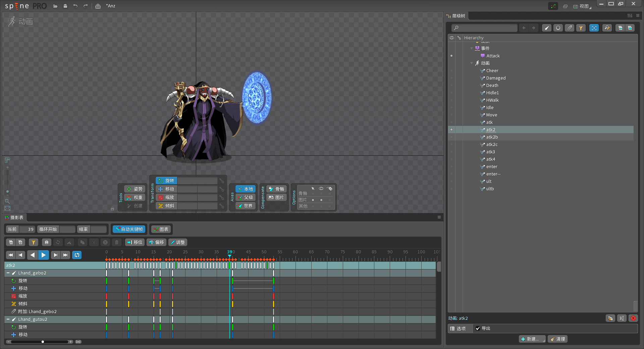The width and height of the screenshot is (644, 349).
Task: Redo the last undone action
Action: (86, 6)
